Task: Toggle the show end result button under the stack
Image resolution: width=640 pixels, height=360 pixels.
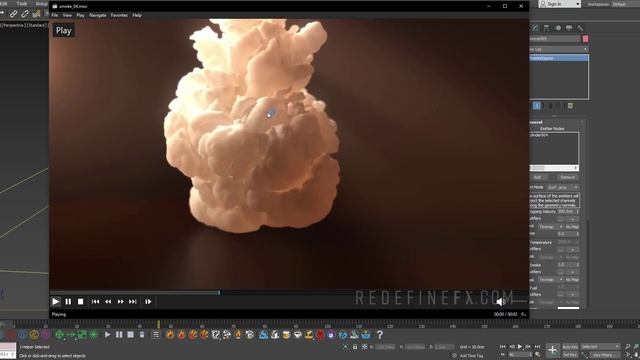Action: pos(537,106)
